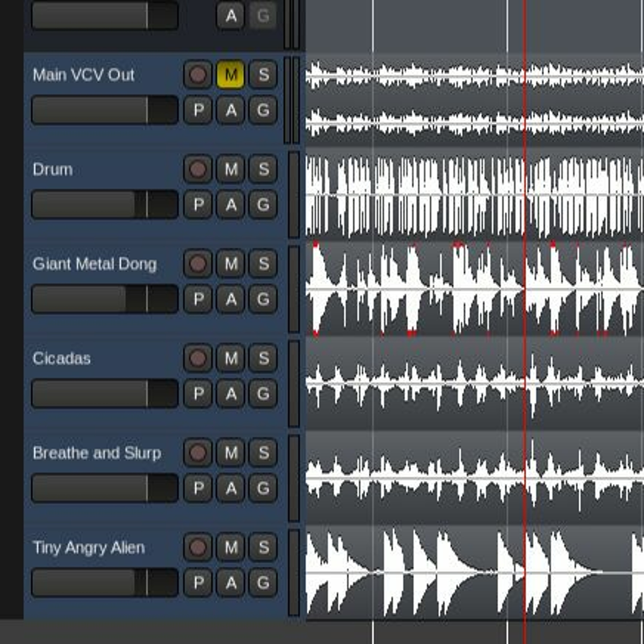Screen dimensions: 644x644
Task: Select the Main VCV Out track name
Action: [x=83, y=75]
